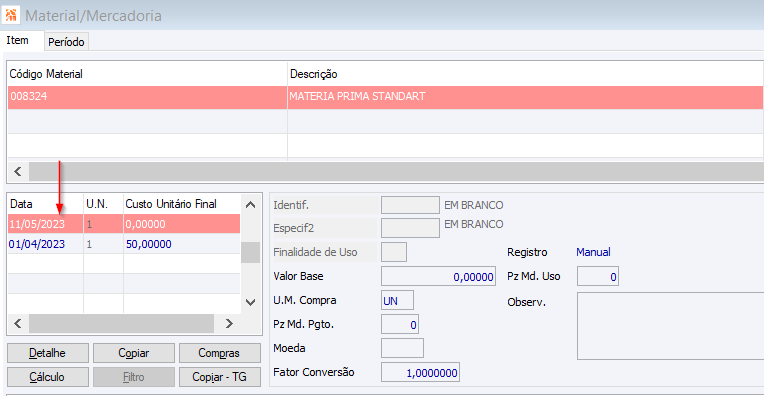Click the Custo Unitário Final header

point(182,204)
